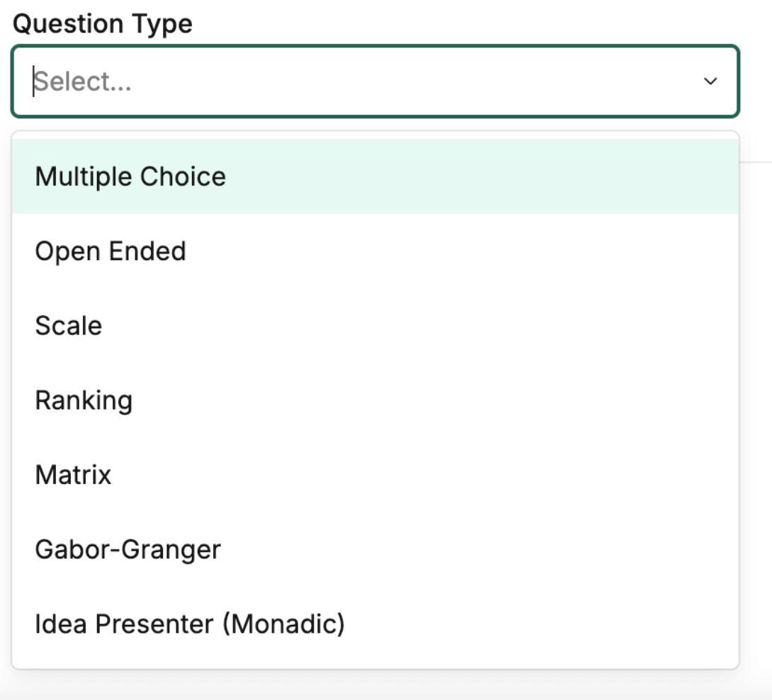Pick Idea Presenter (Monadic) option
This screenshot has width=772, height=700.
coord(190,624)
